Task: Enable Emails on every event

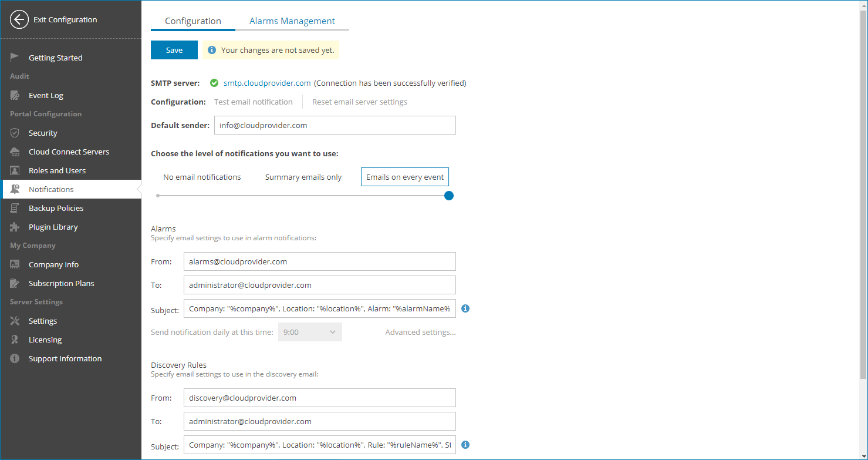Action: [404, 177]
